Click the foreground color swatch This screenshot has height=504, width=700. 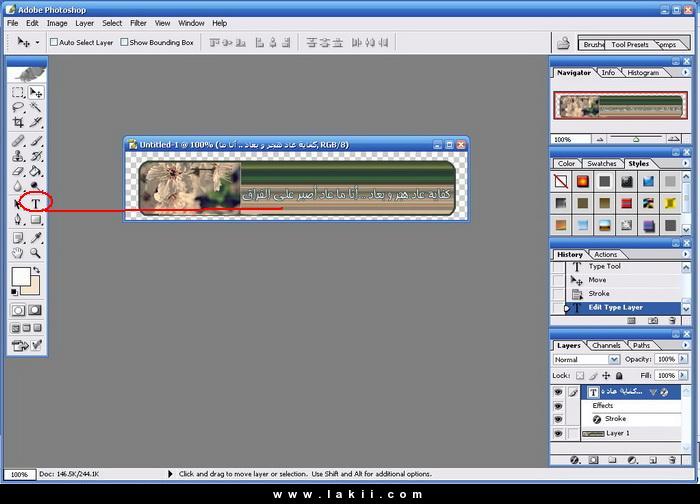[20, 275]
